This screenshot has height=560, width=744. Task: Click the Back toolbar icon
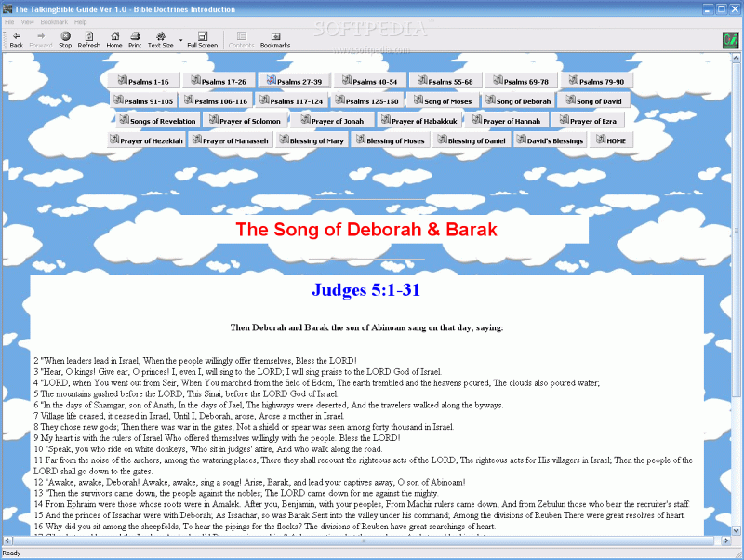(17, 40)
